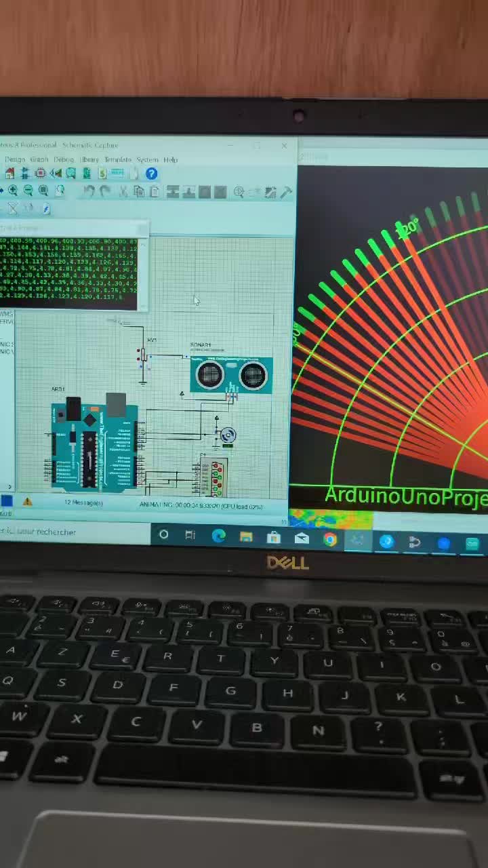488x868 pixels.
Task: Click the blue Help question mark icon
Action: coord(152,174)
